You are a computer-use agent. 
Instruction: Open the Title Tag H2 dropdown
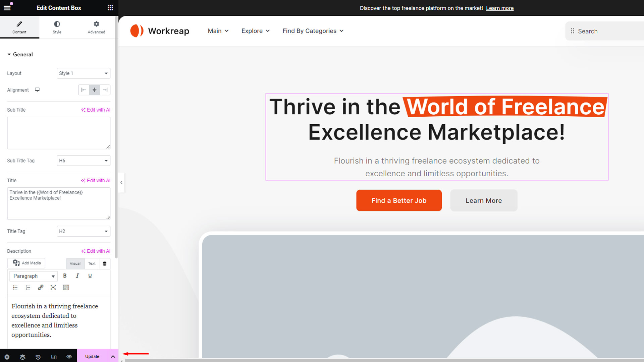[x=83, y=231]
